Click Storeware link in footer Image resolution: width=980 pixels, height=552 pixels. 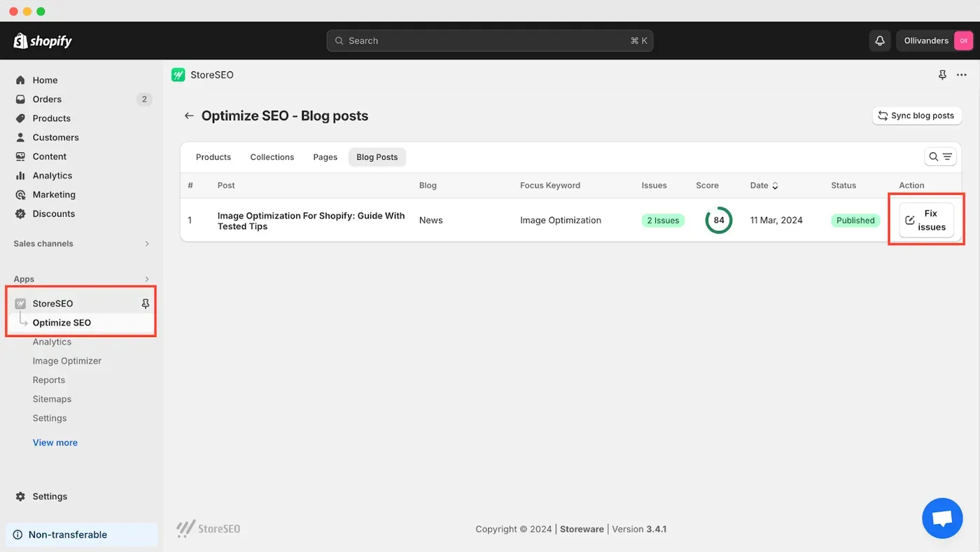582,529
